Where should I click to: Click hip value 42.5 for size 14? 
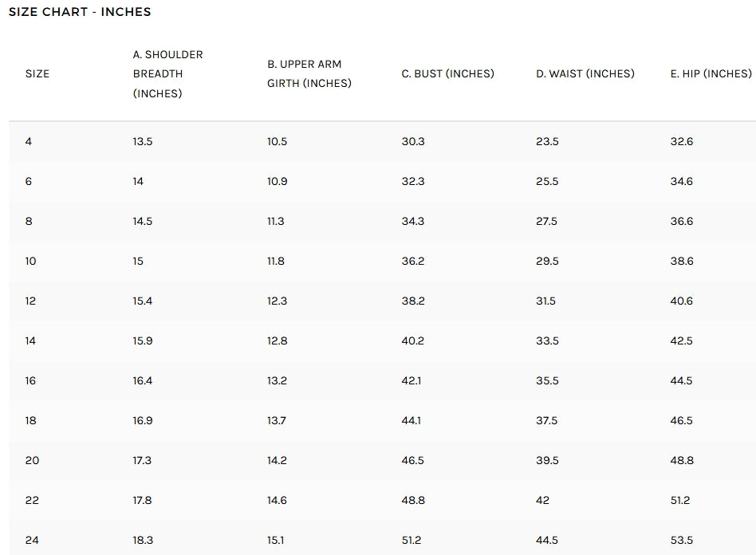[681, 340]
